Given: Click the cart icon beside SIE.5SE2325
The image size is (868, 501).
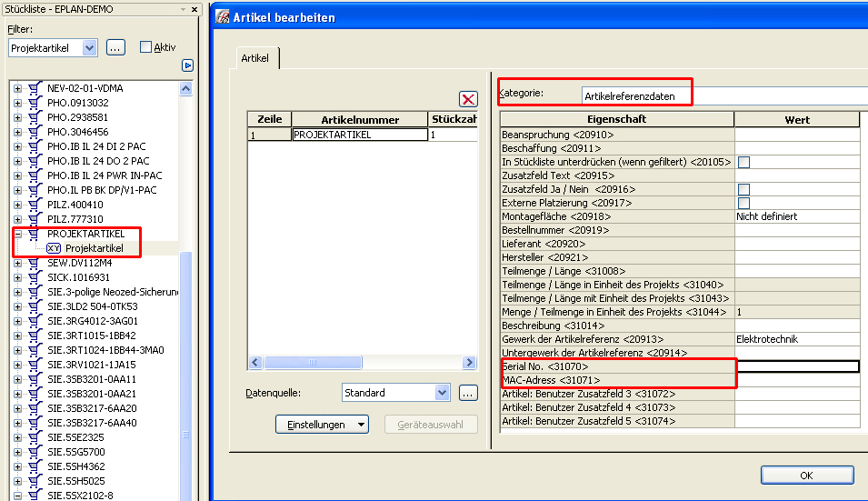Looking at the screenshot, I should pyautogui.click(x=35, y=436).
